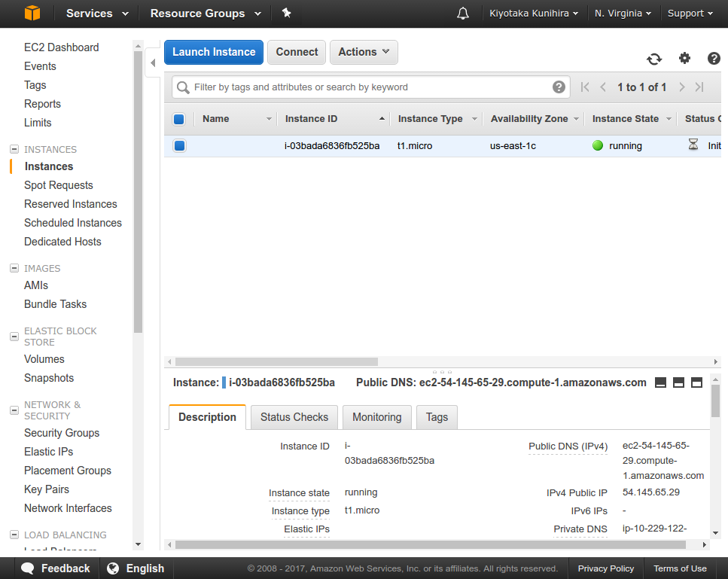This screenshot has width=728, height=579.
Task: Collapse the NETWORK & SECURITY section
Action: pyautogui.click(x=14, y=410)
